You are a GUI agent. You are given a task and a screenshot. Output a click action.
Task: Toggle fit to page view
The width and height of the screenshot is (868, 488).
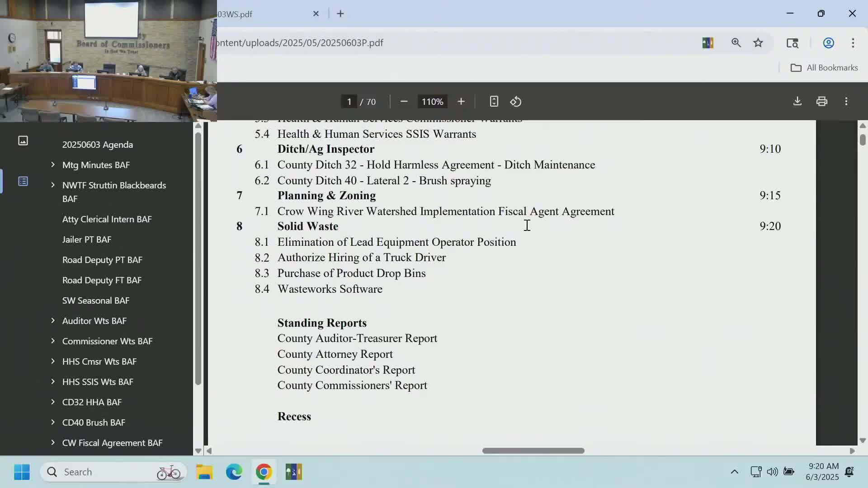tap(494, 102)
